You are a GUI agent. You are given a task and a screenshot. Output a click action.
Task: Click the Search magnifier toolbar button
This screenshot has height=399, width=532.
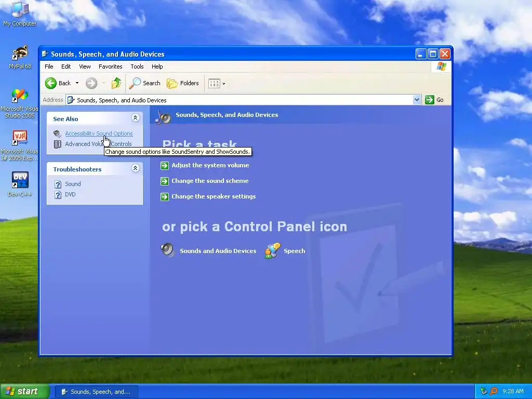(x=144, y=83)
